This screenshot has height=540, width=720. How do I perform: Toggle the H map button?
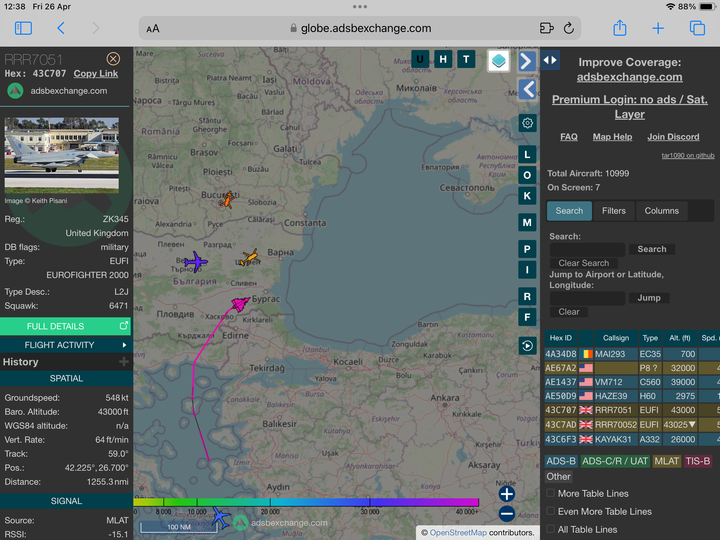click(x=443, y=59)
